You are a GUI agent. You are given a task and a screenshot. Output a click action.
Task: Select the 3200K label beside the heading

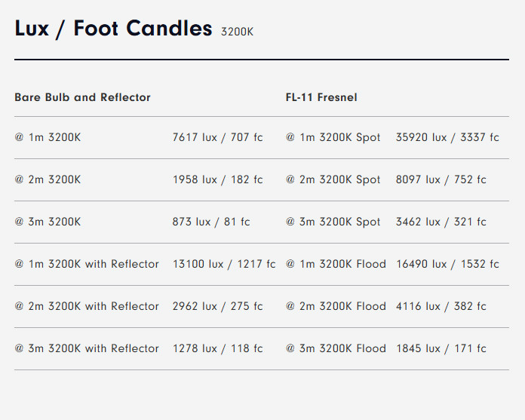point(237,32)
